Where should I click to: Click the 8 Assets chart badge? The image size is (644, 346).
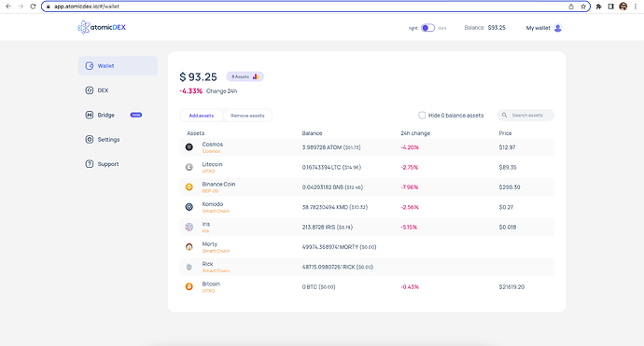[245, 76]
